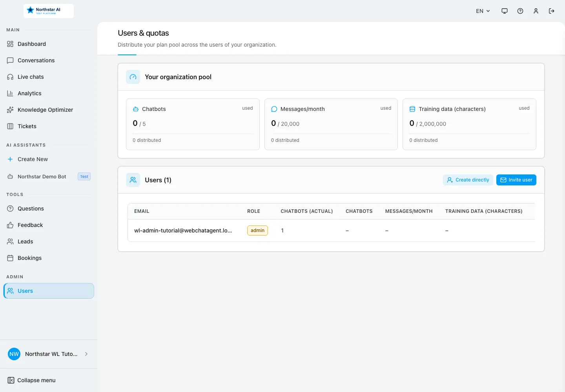Open the display monitor icon in header

[x=505, y=11]
